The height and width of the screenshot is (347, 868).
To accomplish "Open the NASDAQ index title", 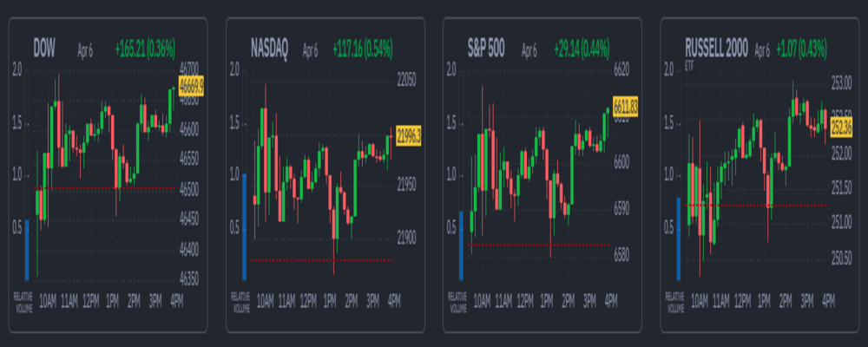I will [269, 49].
